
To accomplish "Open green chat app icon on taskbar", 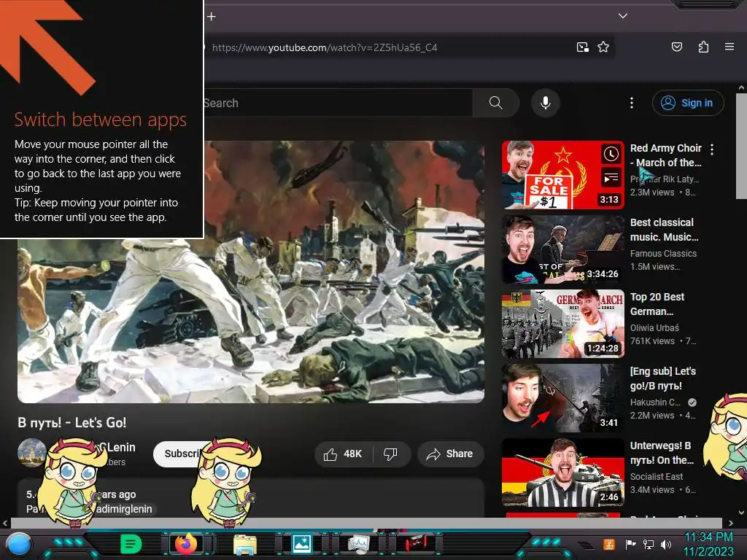I will coord(131,544).
